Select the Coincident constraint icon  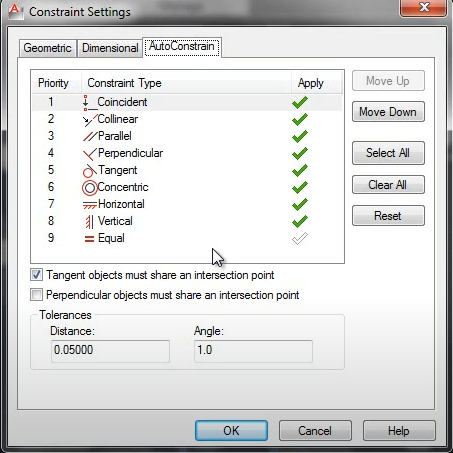tap(89, 102)
